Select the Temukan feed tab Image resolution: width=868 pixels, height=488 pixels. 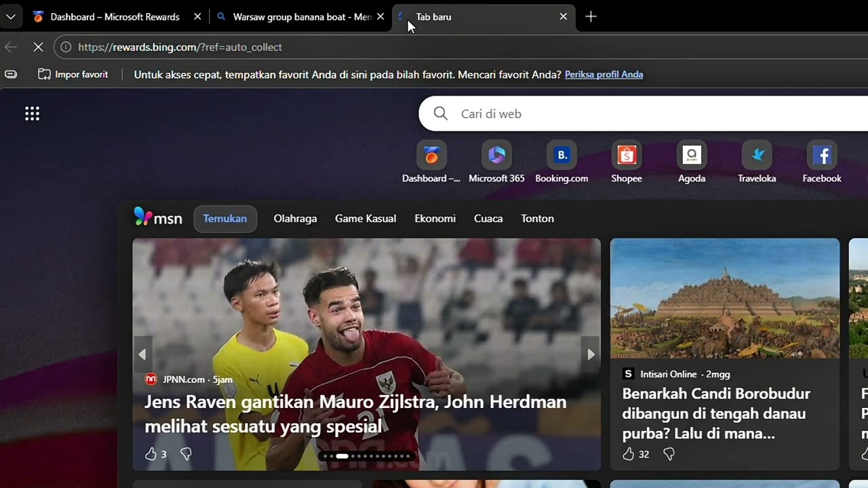point(225,219)
